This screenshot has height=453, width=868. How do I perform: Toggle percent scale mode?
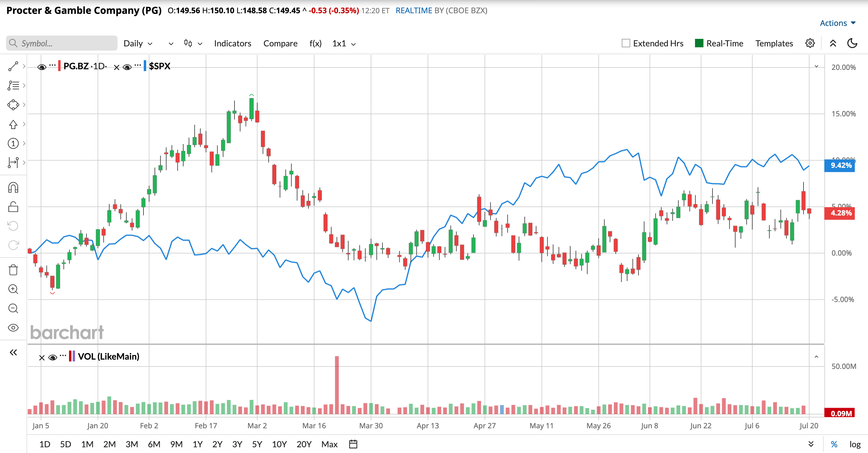[x=834, y=444]
